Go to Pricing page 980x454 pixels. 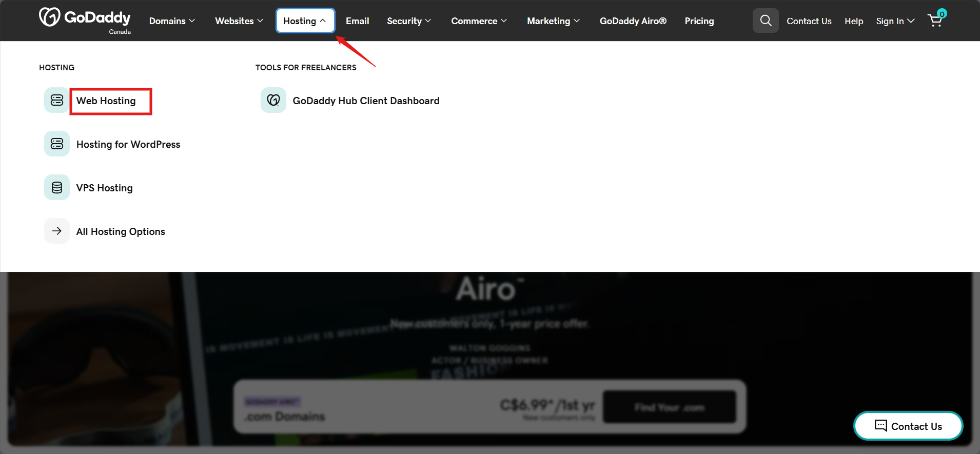pyautogui.click(x=699, y=21)
